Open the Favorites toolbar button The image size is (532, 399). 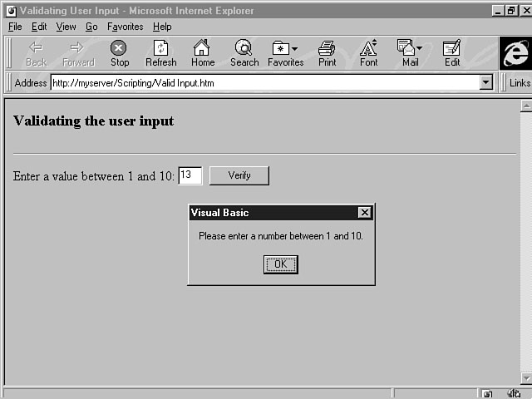tap(285, 52)
